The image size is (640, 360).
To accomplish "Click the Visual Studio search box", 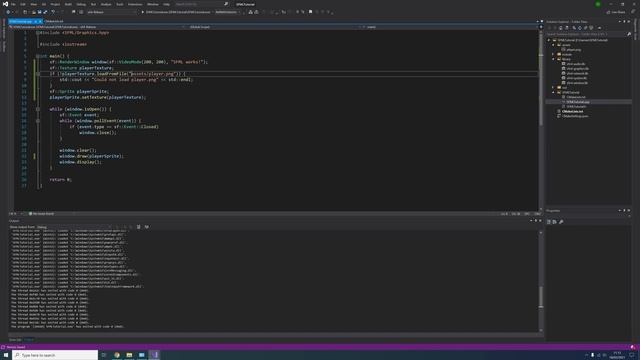I will (202, 4).
